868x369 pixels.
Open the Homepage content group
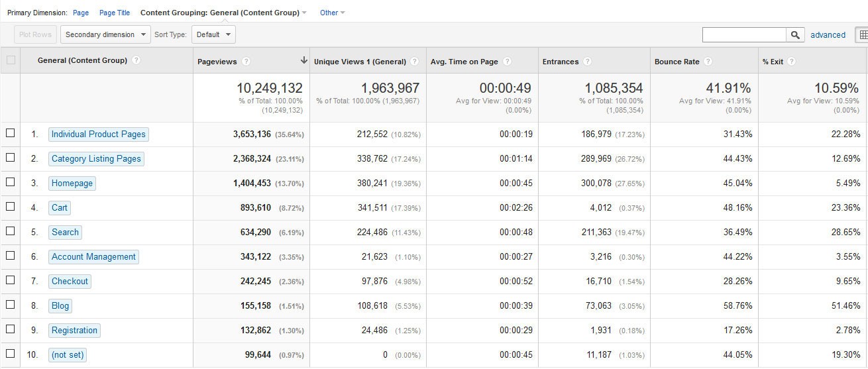click(x=72, y=184)
